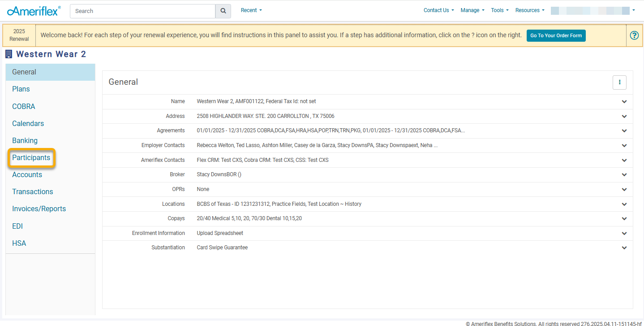Image resolution: width=644 pixels, height=326 pixels.
Task: Open the Manage dropdown menu
Action: click(472, 10)
